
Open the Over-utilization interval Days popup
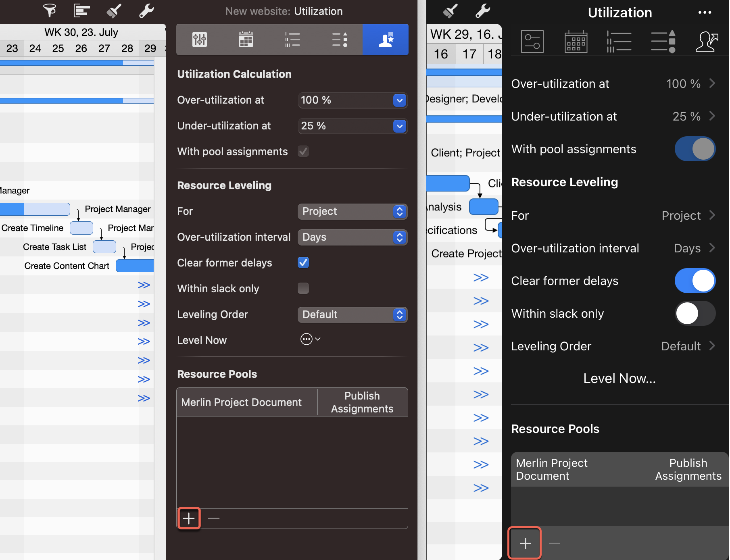352,237
